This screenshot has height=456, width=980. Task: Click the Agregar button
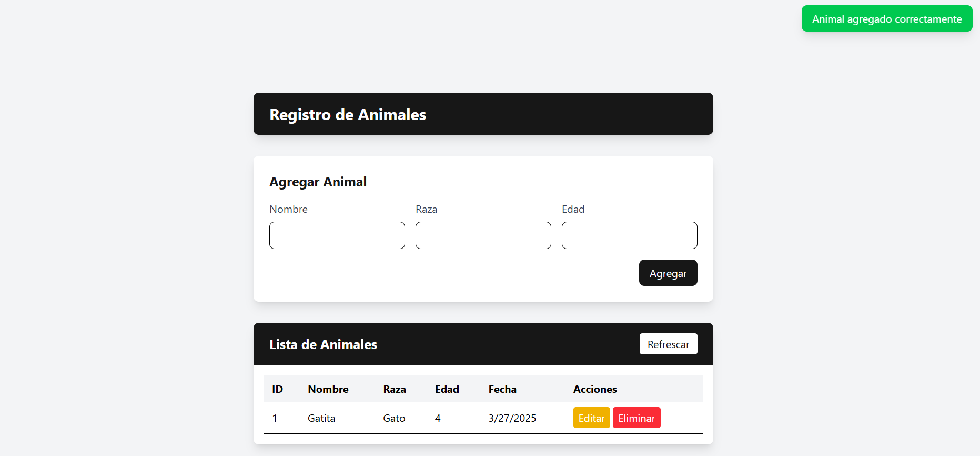668,273
